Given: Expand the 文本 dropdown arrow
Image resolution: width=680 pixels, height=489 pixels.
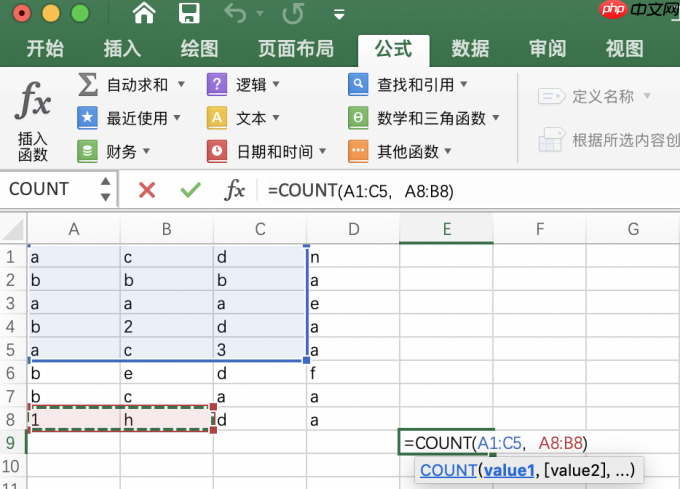Looking at the screenshot, I should (x=276, y=117).
